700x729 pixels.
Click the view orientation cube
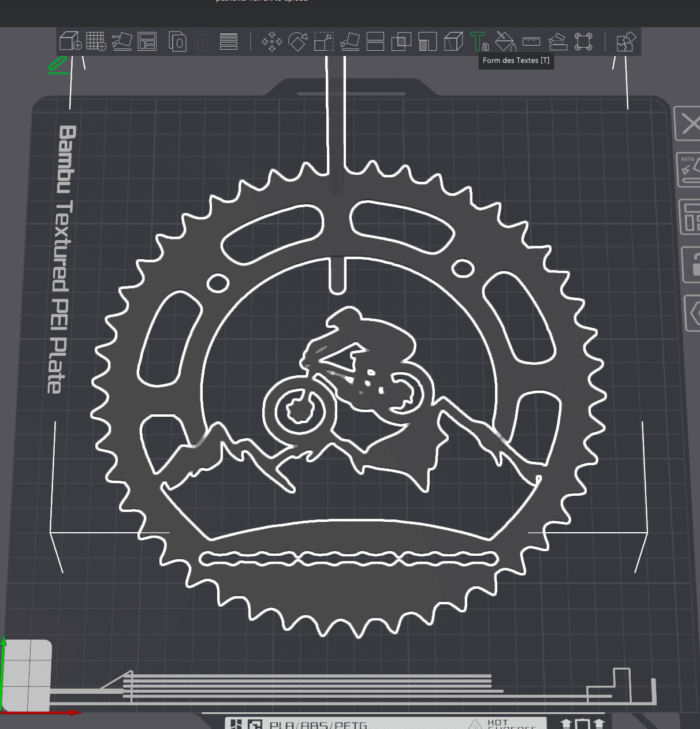click(x=27, y=675)
